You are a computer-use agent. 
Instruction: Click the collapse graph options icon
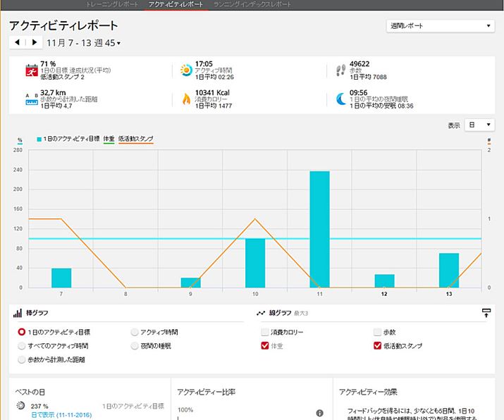tap(486, 312)
